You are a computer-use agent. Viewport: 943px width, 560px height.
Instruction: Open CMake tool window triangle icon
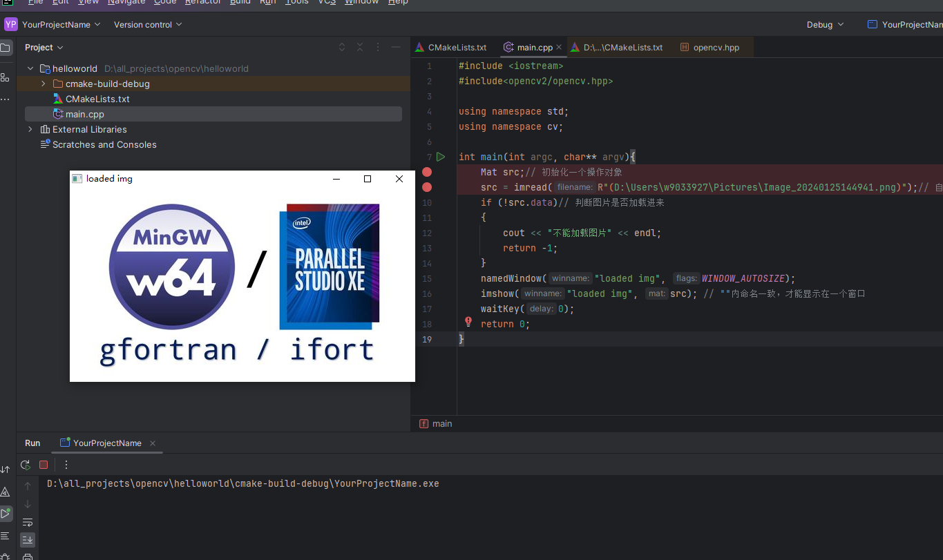pyautogui.click(x=6, y=492)
